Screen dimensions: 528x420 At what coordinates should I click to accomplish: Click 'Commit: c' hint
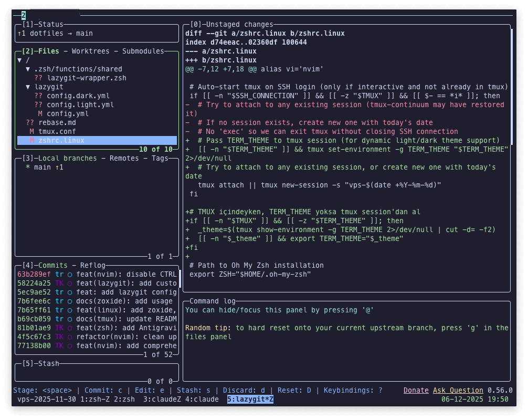coord(103,391)
